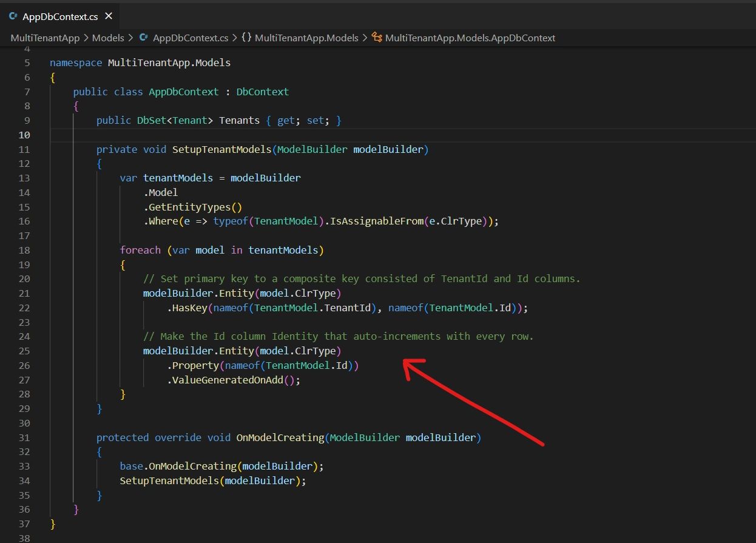Click the class symbol icon in breadcrumb
Image resolution: width=756 pixels, height=543 pixels.
tap(376, 38)
